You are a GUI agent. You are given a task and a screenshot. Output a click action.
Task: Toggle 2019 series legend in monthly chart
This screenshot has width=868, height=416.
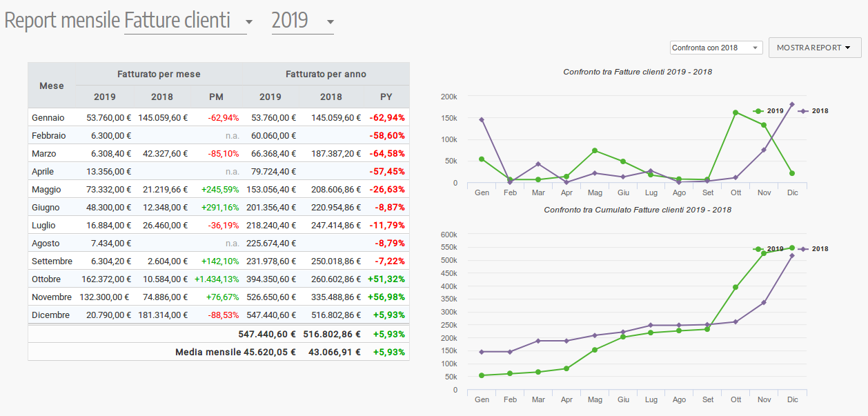click(x=767, y=110)
